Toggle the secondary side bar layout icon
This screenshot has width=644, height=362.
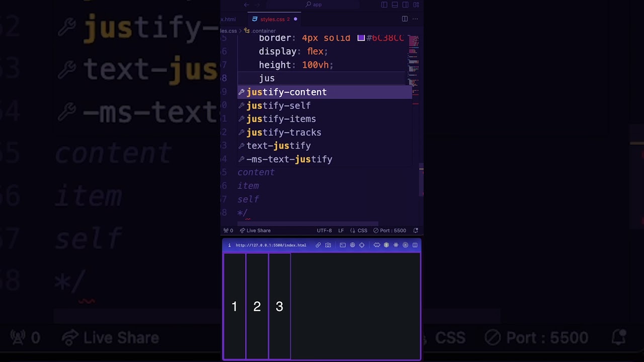click(406, 5)
